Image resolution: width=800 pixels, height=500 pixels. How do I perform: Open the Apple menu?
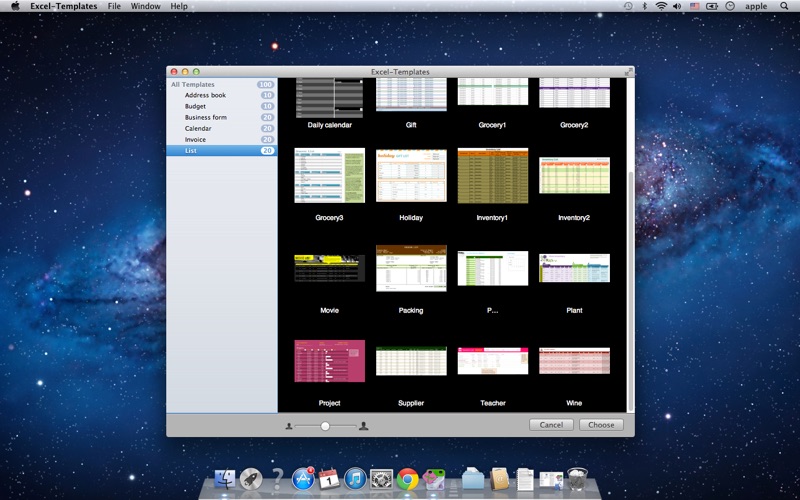pos(15,6)
